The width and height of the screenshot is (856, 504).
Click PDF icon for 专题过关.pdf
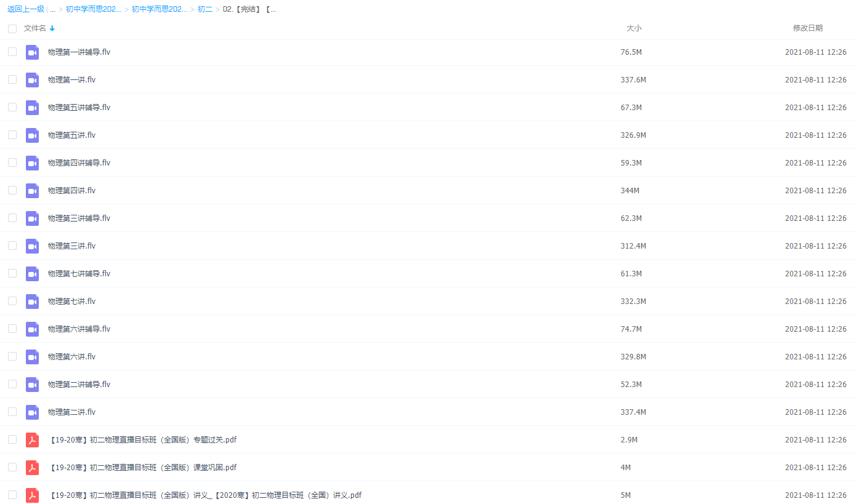click(32, 440)
